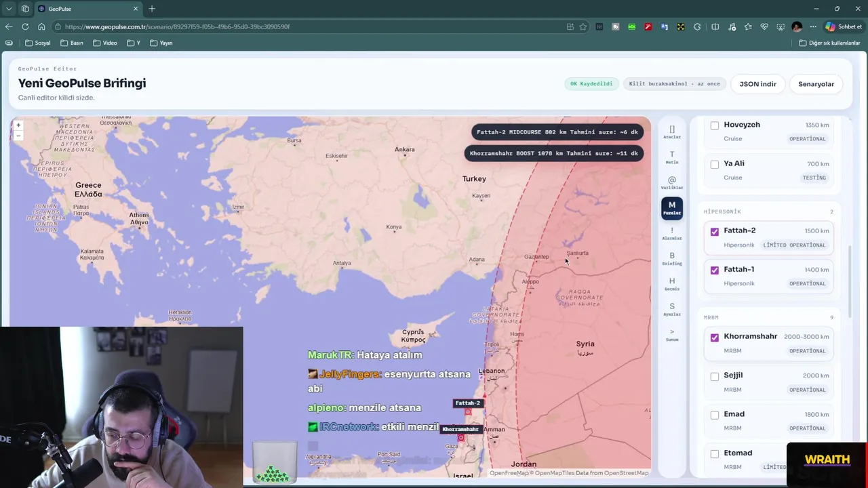Click the Sohbet et Copilot button
Image resolution: width=868 pixels, height=488 pixels.
(x=843, y=26)
